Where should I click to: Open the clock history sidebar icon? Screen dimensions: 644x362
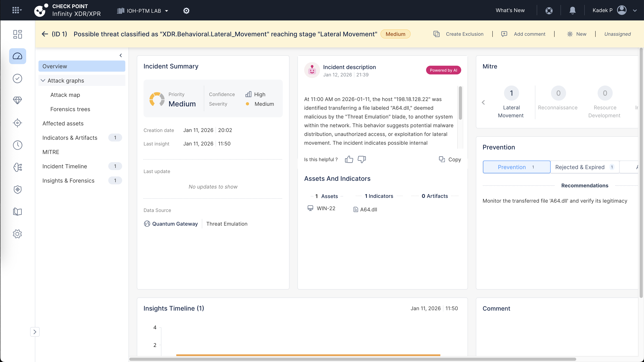17,145
